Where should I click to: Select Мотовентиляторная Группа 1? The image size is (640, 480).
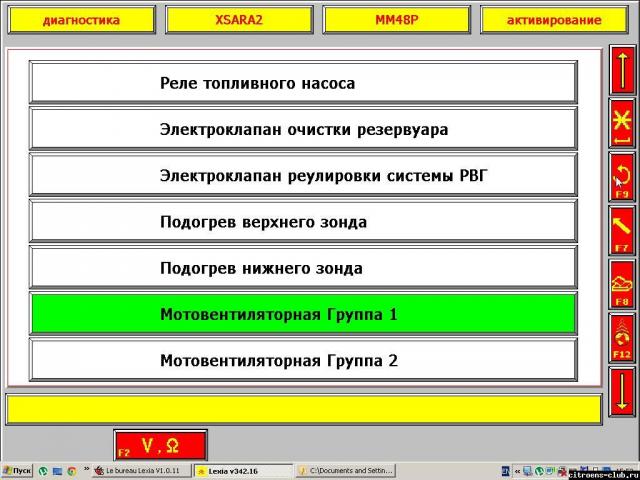(x=303, y=314)
